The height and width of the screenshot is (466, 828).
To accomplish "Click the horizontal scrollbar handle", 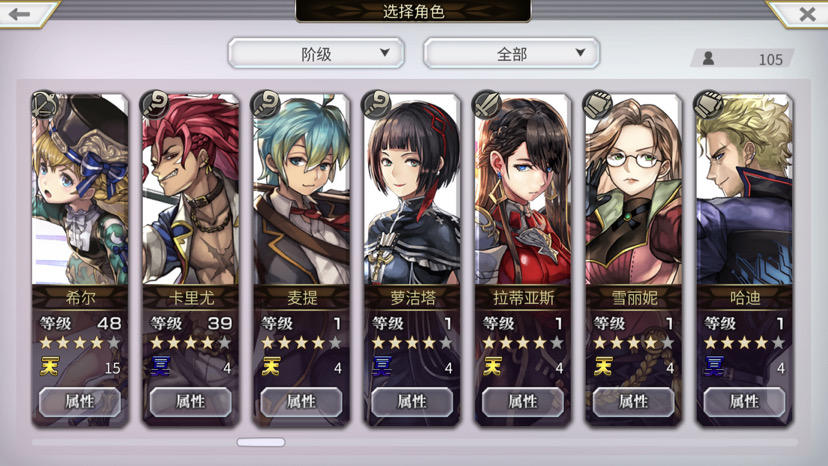I will coord(261,442).
